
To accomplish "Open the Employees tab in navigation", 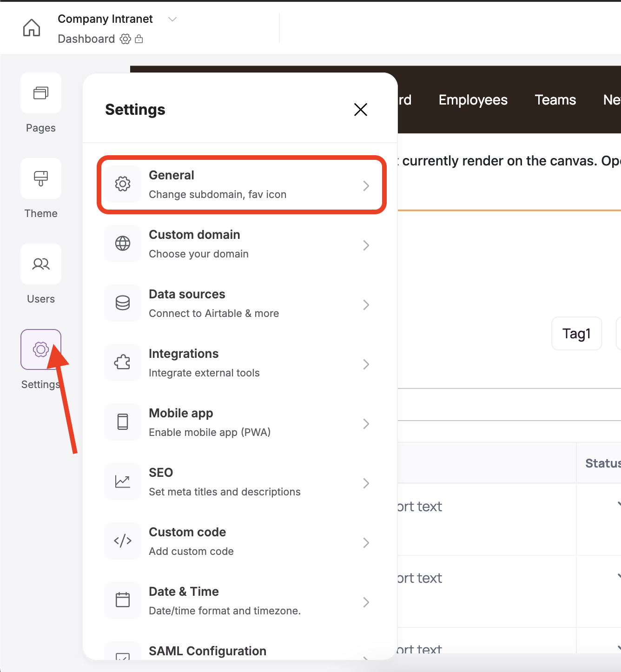I will pos(473,100).
